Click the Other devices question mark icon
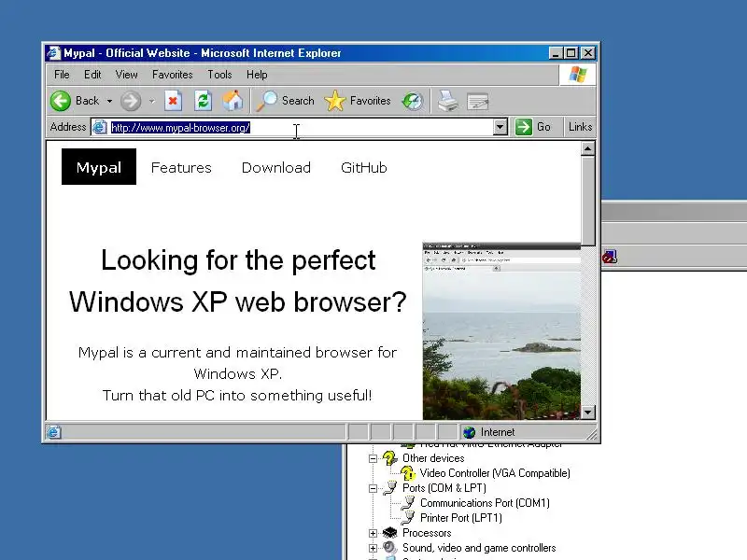This screenshot has width=747, height=560. [x=389, y=458]
